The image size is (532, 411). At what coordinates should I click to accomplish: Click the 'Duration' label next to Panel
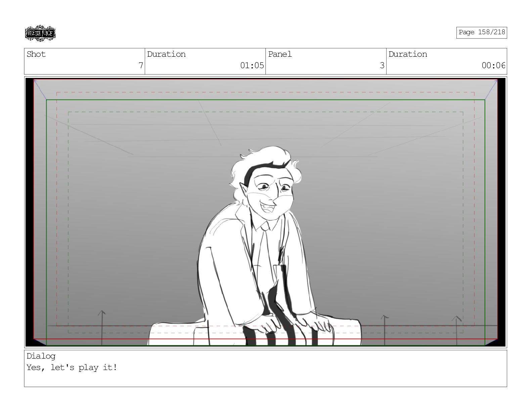coord(408,54)
